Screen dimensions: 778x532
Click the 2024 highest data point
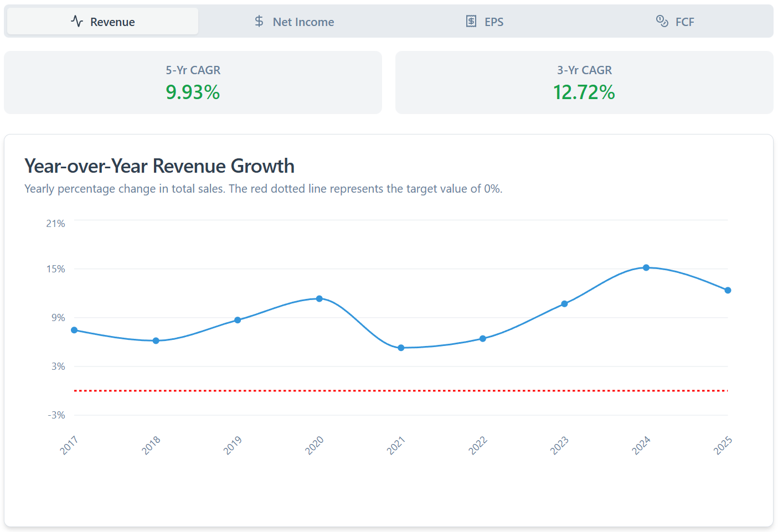646,268
